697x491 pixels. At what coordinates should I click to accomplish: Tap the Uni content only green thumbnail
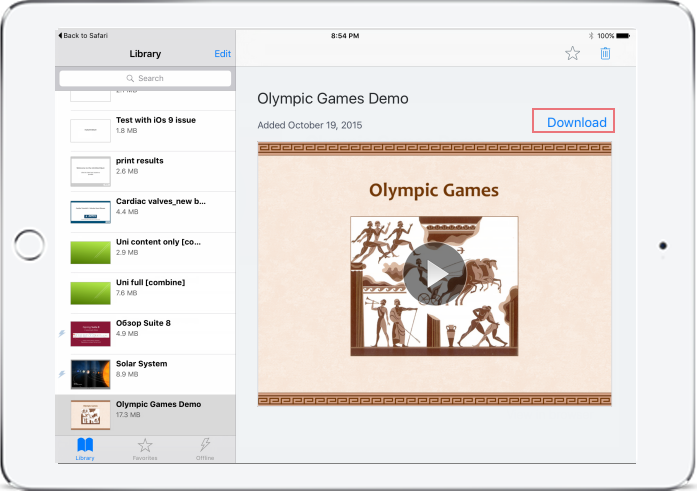(90, 252)
